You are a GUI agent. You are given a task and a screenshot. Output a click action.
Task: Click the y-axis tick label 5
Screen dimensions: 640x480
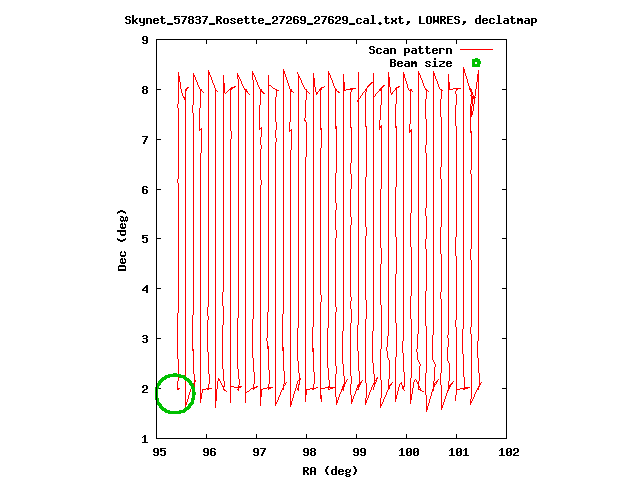click(145, 239)
